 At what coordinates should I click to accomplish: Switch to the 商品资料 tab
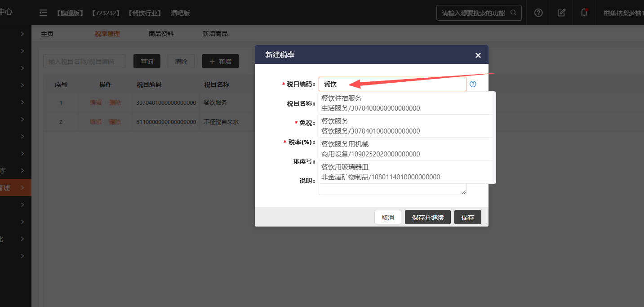tap(161, 34)
